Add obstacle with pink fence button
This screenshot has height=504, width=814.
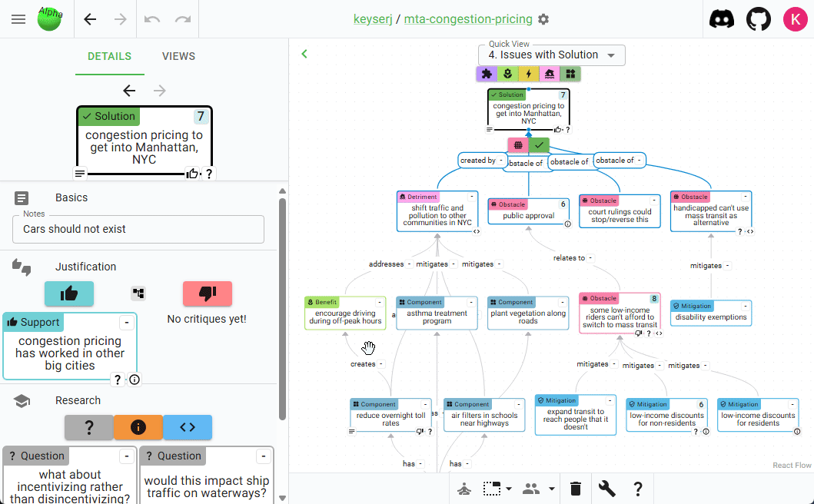(518, 145)
